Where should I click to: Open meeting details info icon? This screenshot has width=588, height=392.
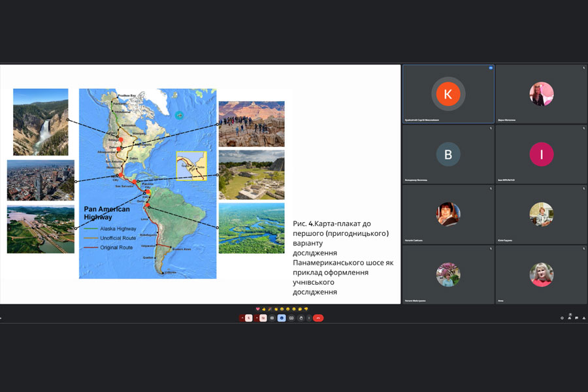(x=562, y=318)
